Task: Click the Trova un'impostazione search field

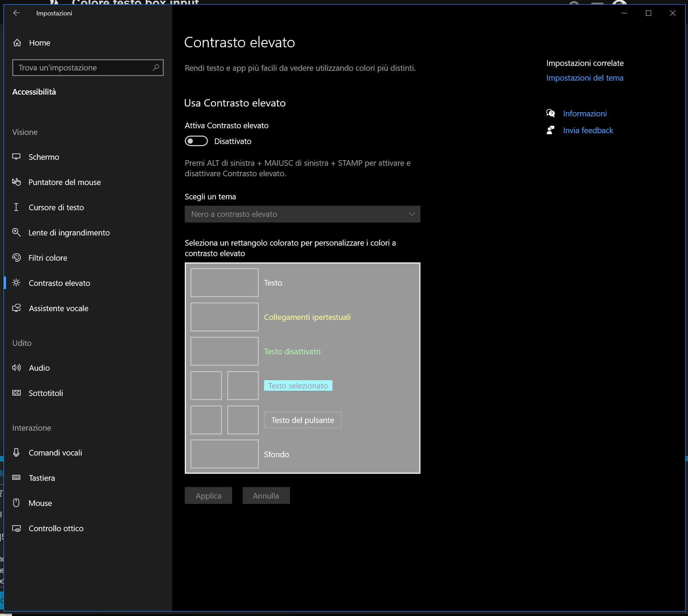Action: (84, 68)
